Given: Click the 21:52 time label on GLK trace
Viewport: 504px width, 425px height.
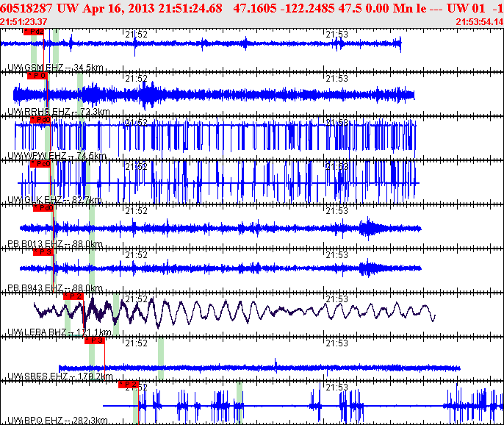Looking at the screenshot, I should [137, 167].
